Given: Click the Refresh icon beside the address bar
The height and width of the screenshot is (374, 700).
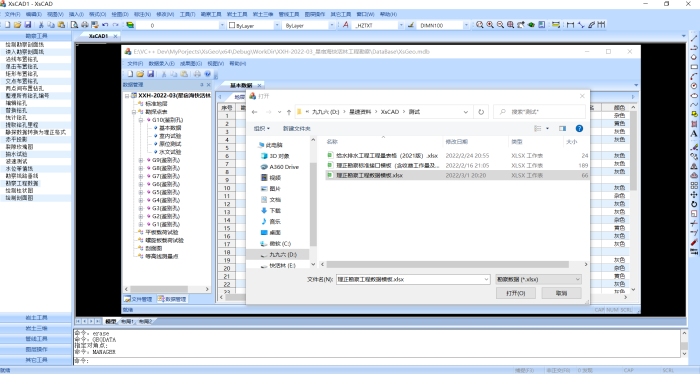Looking at the screenshot, I should 481,112.
